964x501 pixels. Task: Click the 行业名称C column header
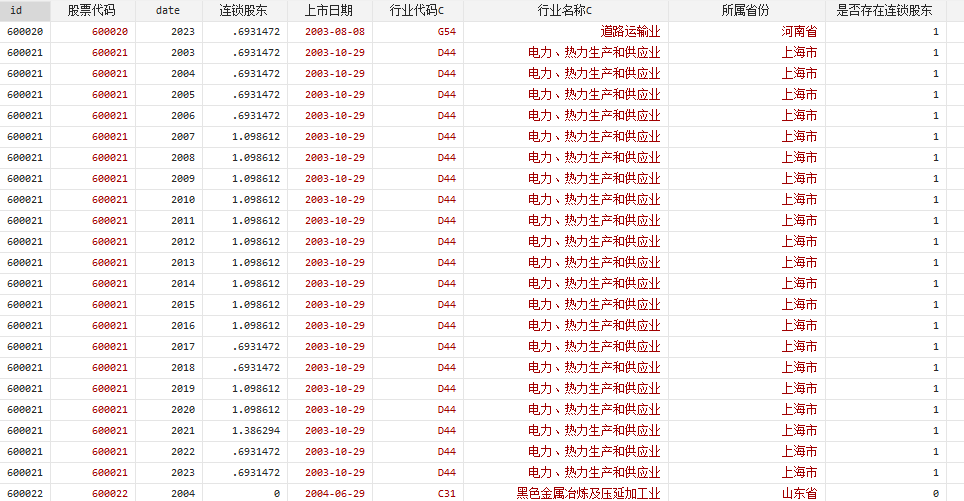click(x=565, y=10)
